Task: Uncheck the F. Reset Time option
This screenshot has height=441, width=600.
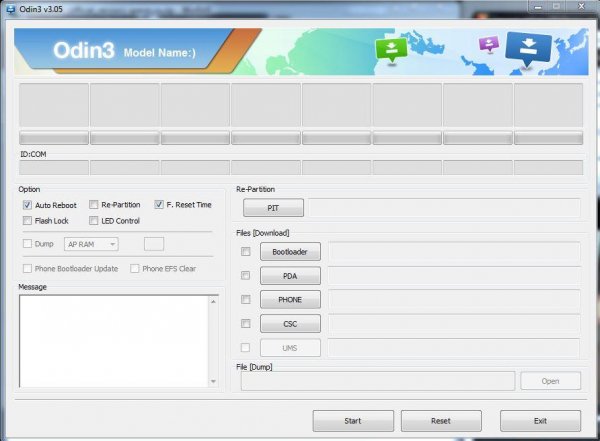Action: tap(159, 204)
